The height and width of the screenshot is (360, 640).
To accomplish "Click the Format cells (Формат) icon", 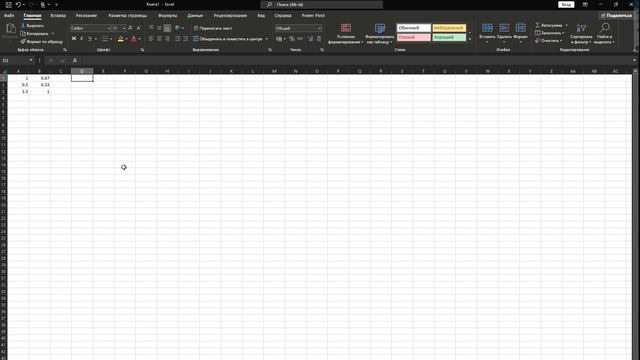I will click(520, 28).
